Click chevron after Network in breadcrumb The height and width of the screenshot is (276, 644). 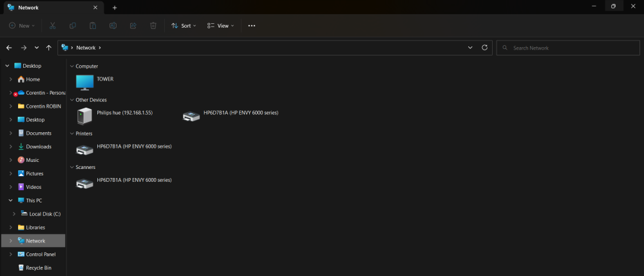click(x=100, y=48)
